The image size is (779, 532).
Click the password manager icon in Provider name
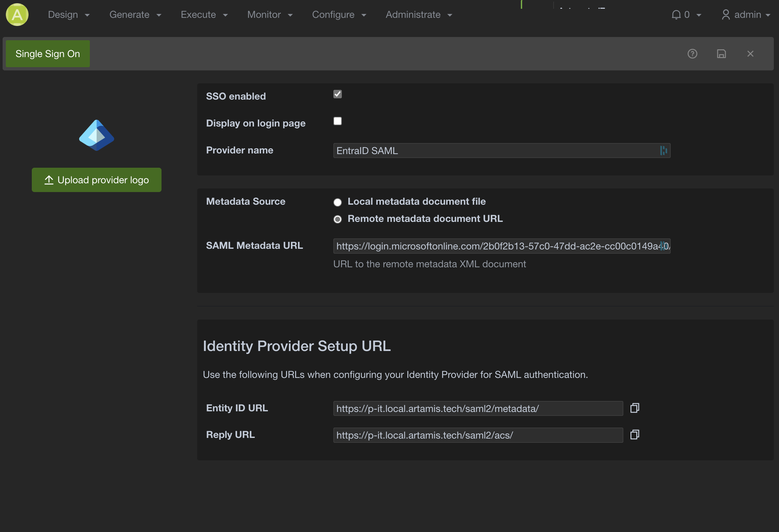tap(663, 151)
